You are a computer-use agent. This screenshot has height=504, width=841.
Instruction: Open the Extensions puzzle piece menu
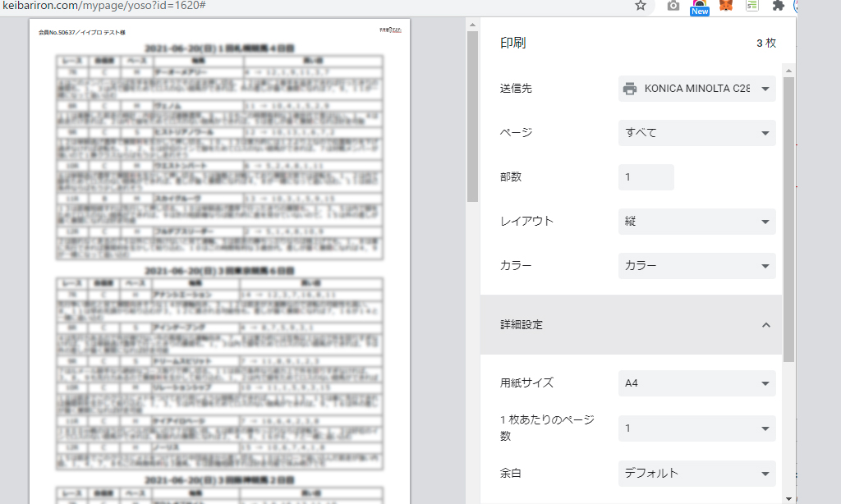coord(779,6)
